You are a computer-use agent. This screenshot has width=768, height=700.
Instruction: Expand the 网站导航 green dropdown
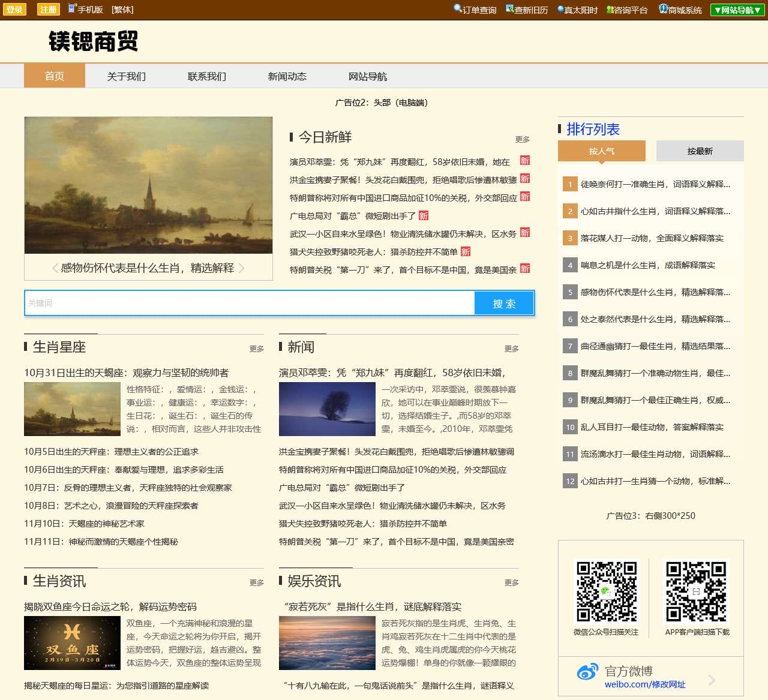pyautogui.click(x=737, y=10)
